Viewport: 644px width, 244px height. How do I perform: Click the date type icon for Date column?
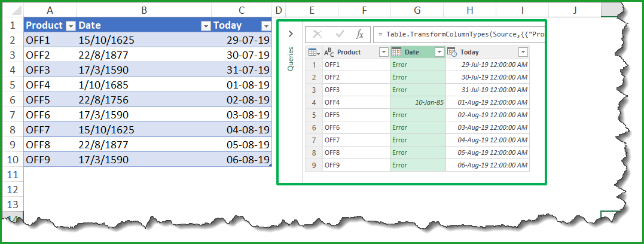click(396, 52)
